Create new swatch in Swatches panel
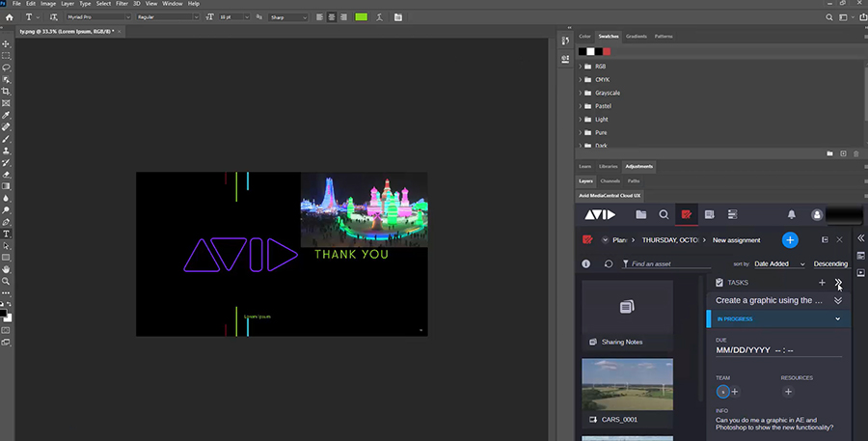868x441 pixels. (x=843, y=153)
